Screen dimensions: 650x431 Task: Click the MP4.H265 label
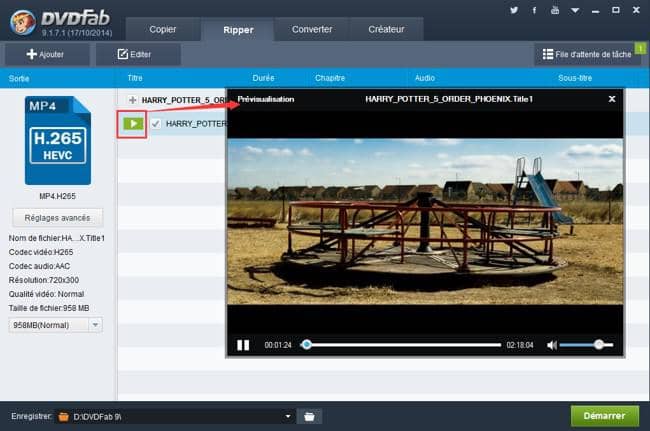57,196
